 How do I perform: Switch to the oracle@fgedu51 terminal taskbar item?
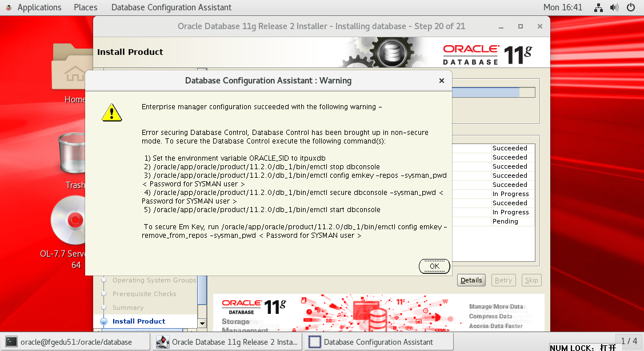75,342
